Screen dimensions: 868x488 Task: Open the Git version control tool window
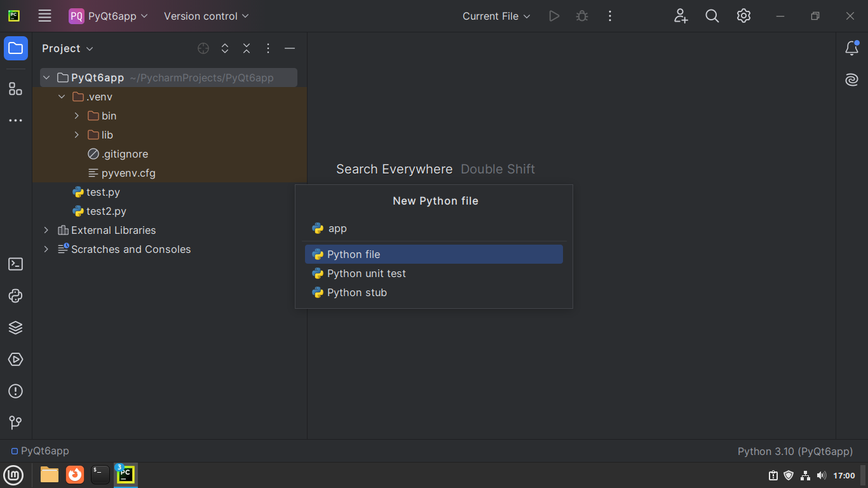[x=16, y=423]
